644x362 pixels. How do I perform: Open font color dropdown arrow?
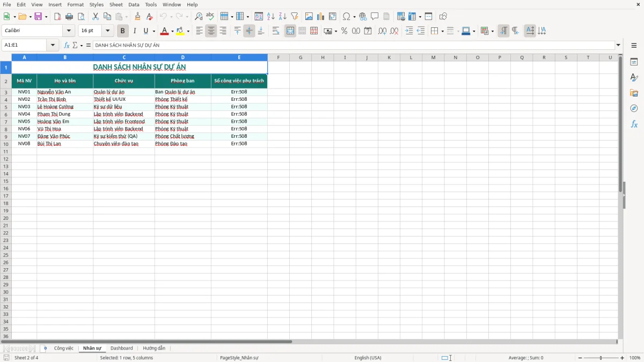click(172, 31)
